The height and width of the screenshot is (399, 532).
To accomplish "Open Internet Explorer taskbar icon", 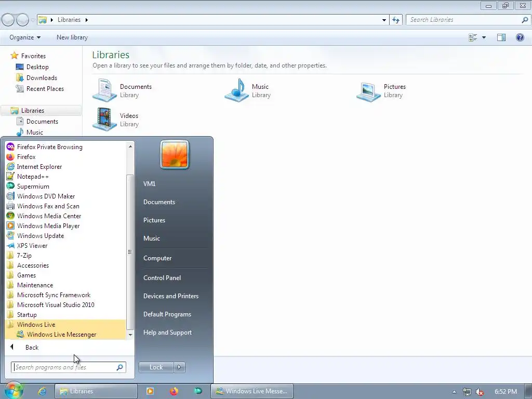I will pyautogui.click(x=42, y=391).
